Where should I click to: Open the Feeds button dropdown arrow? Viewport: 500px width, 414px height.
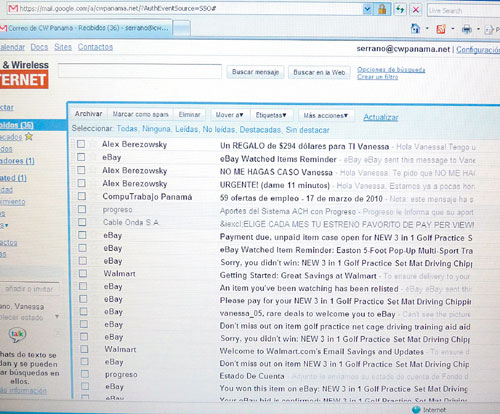click(452, 29)
